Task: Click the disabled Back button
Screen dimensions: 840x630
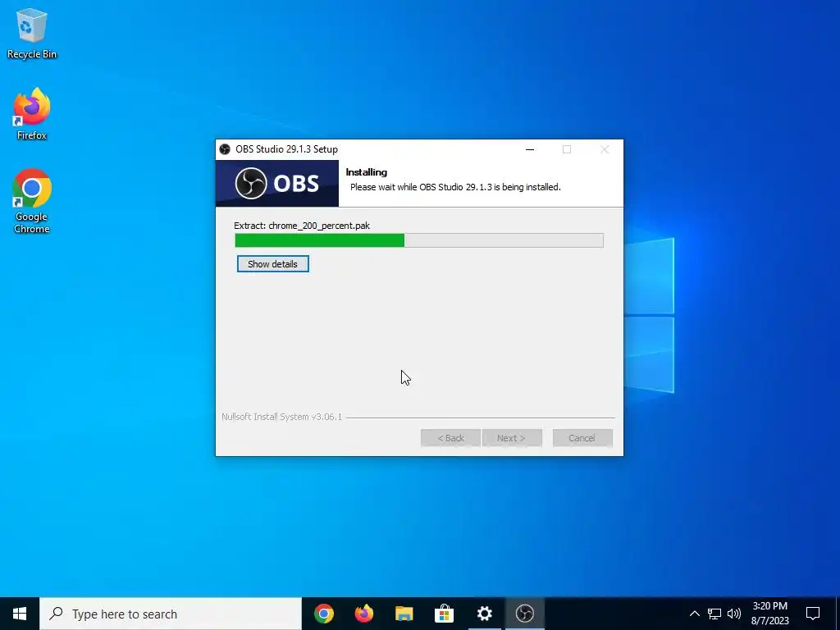Action: coord(450,438)
